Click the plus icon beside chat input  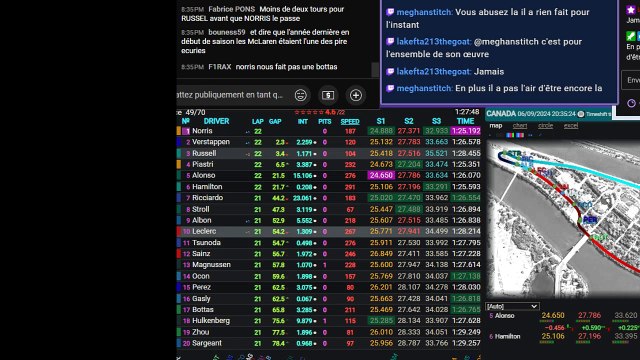pos(356,95)
